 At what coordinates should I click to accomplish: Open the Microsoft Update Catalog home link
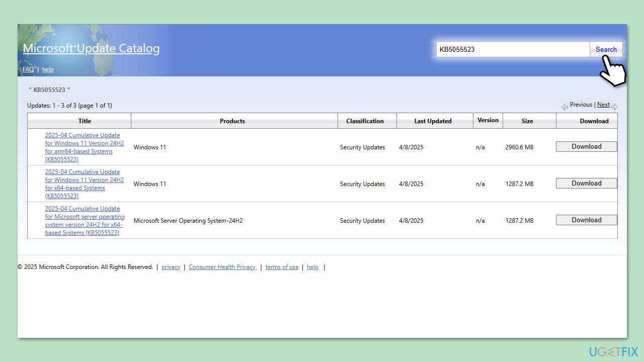coord(91,48)
